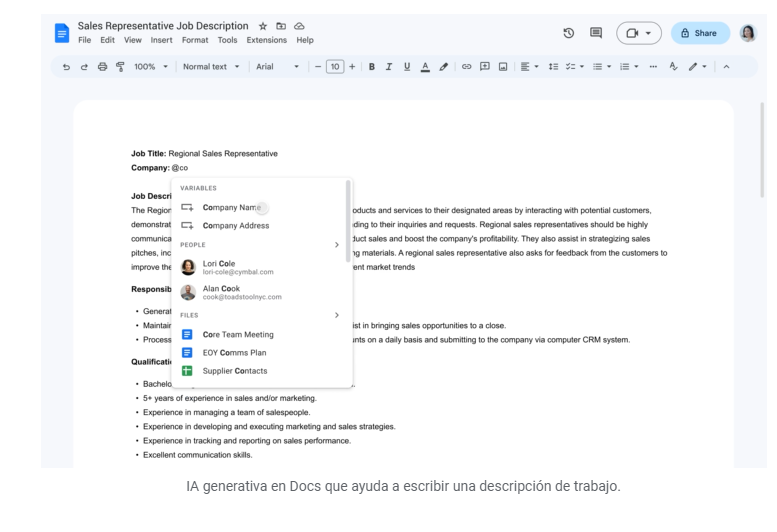Viewport: 777px width, 532px height.
Task: Collapse the menus with up chevron
Action: coord(726,67)
